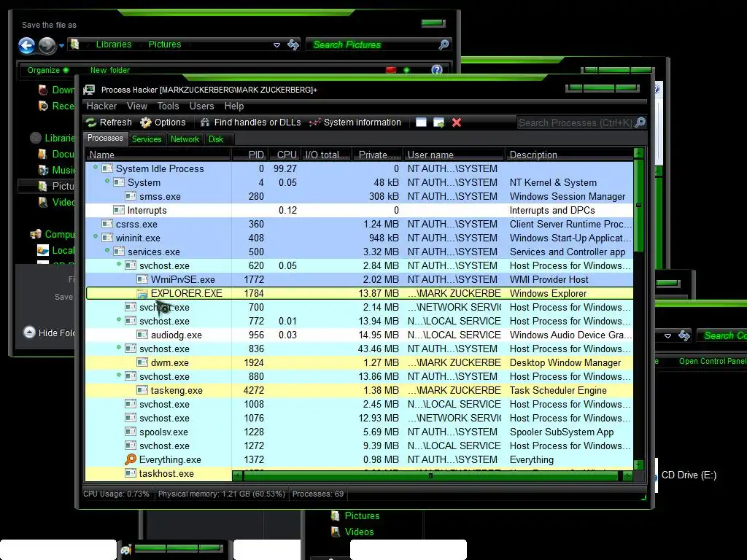
Task: Switch to the Network tab
Action: tap(185, 139)
